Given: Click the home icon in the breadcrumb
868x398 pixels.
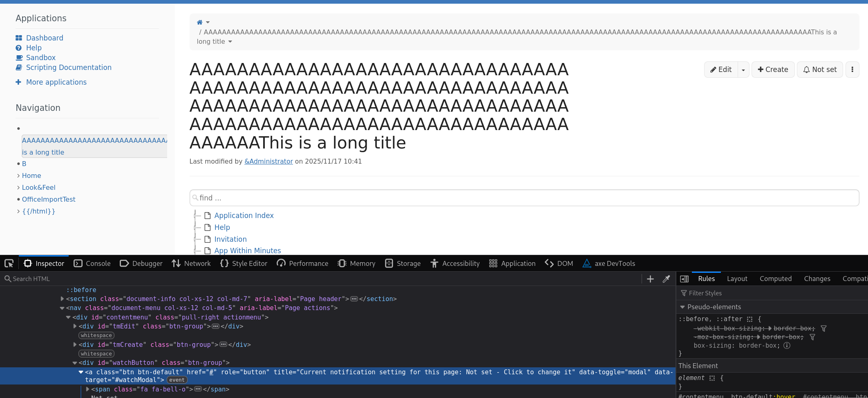Looking at the screenshot, I should click(x=199, y=22).
